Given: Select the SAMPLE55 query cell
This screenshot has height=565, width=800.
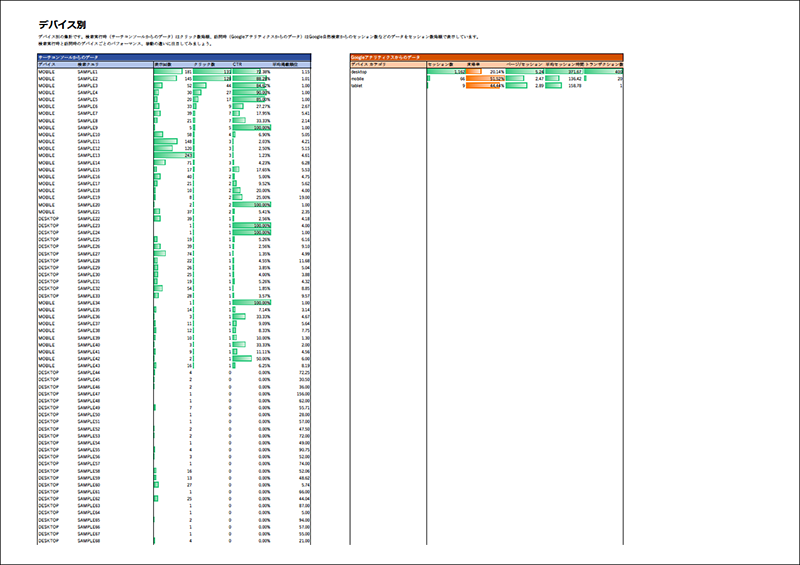Looking at the screenshot, I should 89,450.
